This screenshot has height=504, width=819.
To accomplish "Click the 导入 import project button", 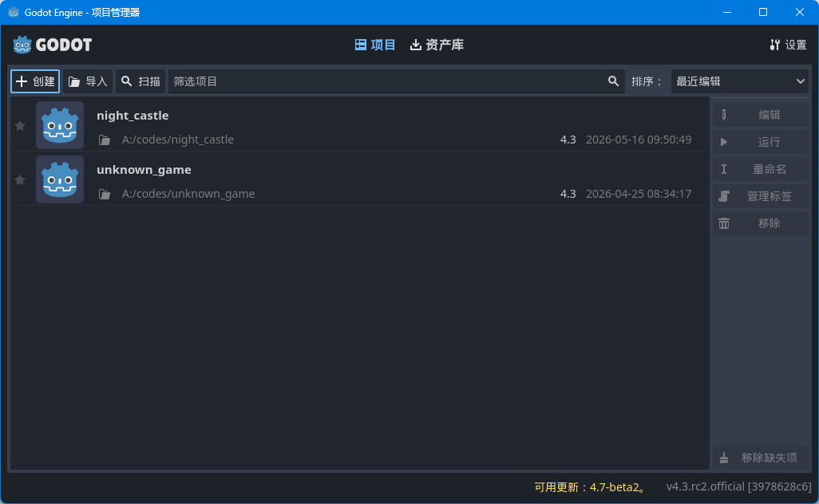I will (88, 81).
